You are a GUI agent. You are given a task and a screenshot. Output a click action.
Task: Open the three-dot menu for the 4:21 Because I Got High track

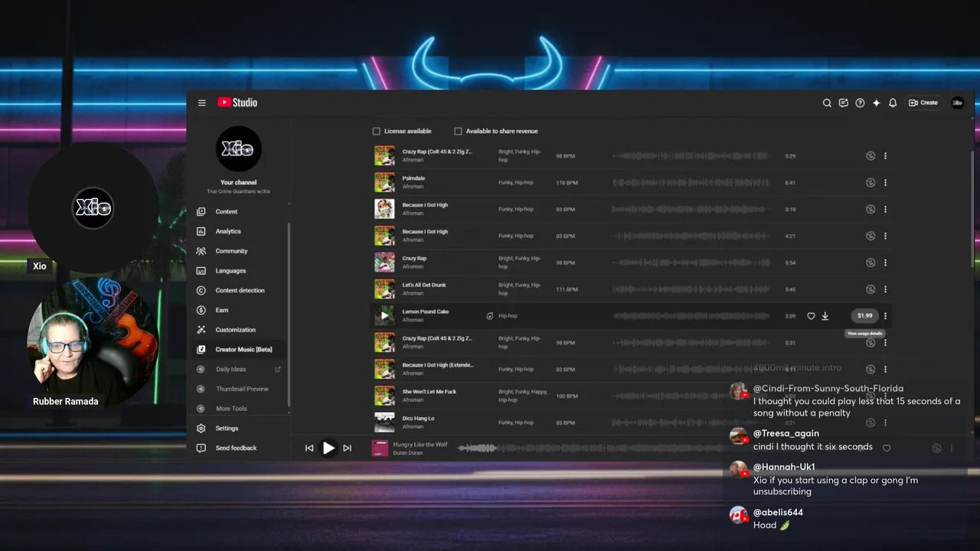(x=886, y=236)
